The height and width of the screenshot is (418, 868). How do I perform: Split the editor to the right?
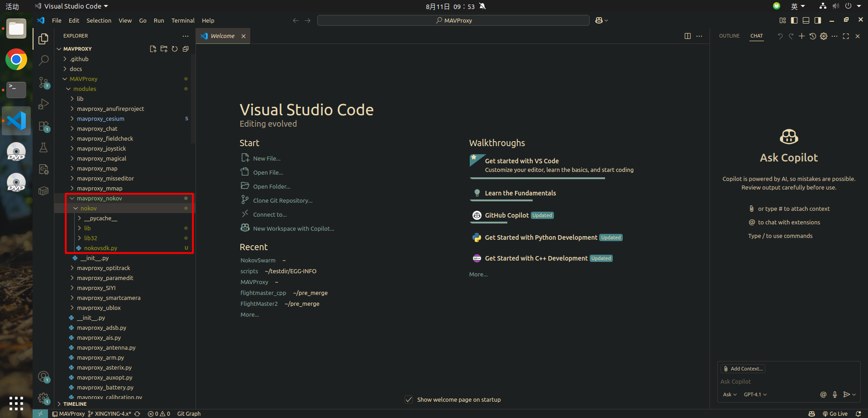point(687,36)
